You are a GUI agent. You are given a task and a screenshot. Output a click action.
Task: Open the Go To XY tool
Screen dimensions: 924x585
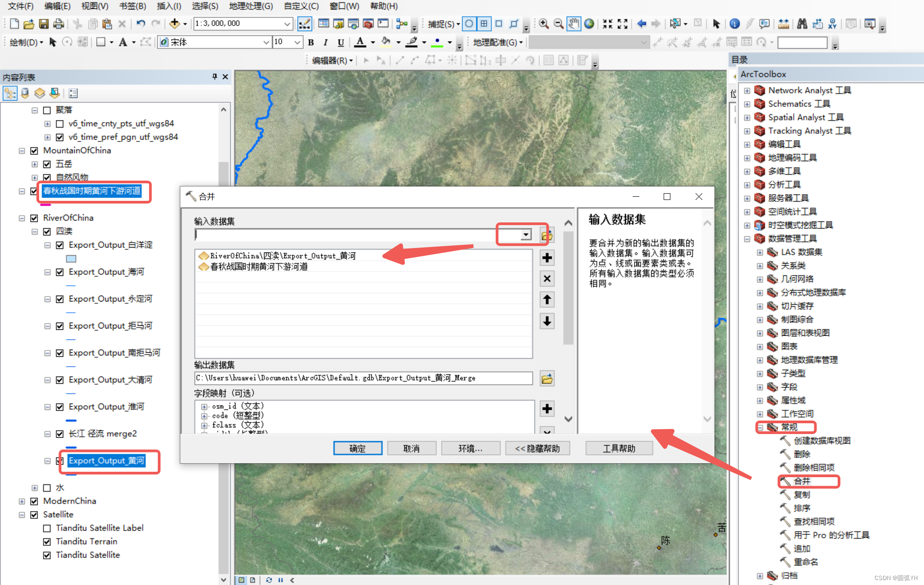832,23
